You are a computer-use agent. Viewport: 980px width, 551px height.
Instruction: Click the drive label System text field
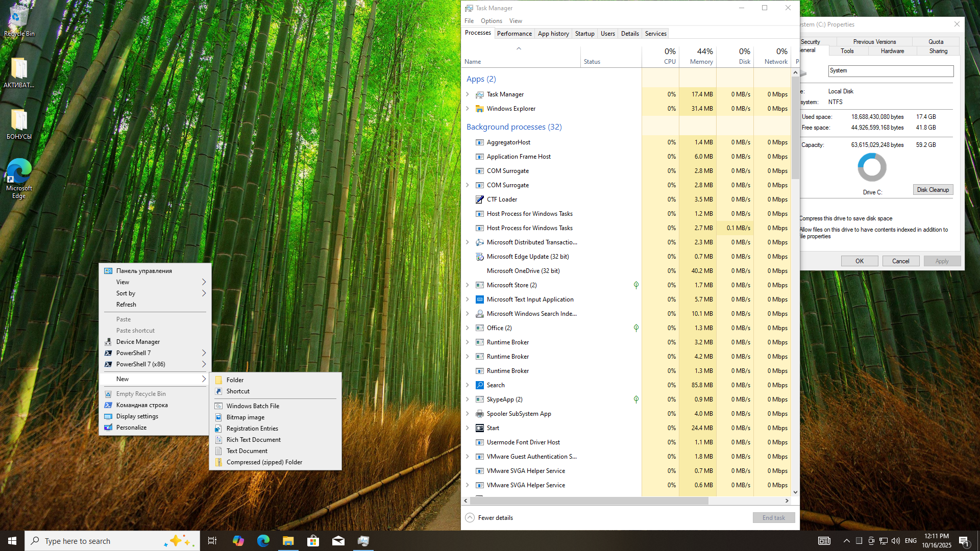[x=890, y=71]
